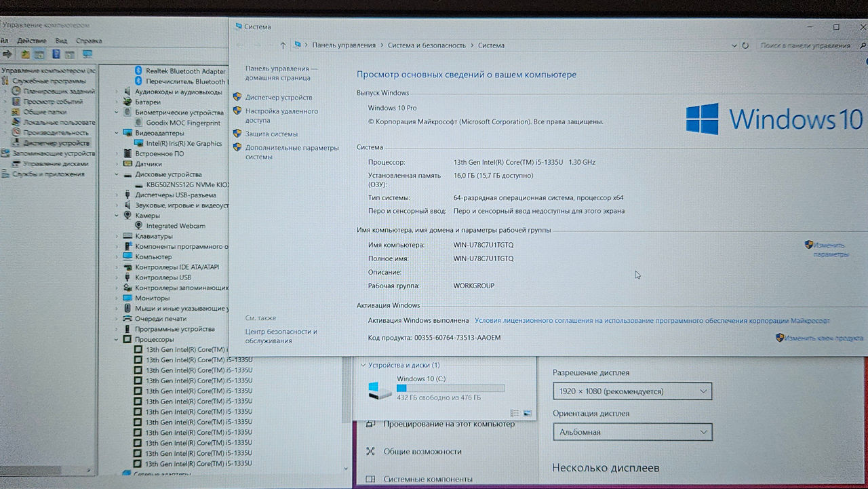Select Диспетчер устройств in the left tree
Viewport: 868px width, 489px height.
tap(56, 143)
